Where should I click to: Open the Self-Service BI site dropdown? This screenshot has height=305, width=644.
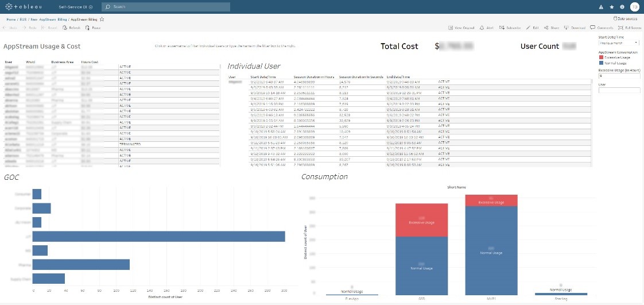(x=76, y=7)
